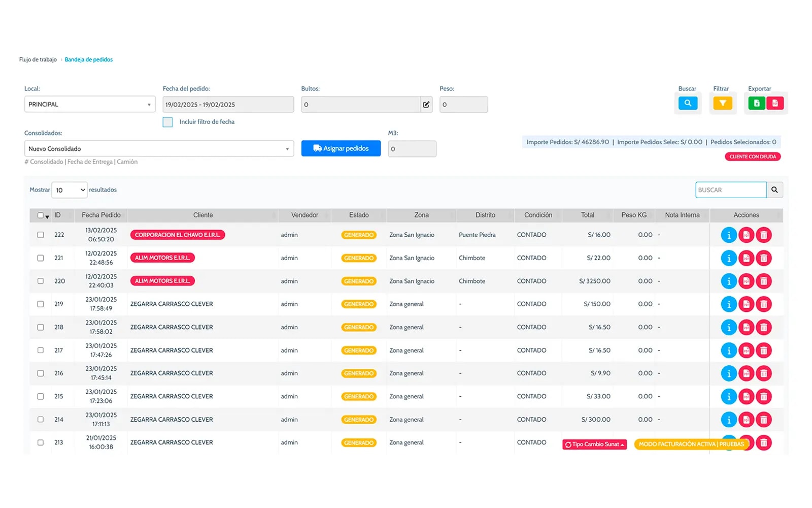The height and width of the screenshot is (508, 812).
Task: Click search icon next to BUSCAR field
Action: (774, 190)
